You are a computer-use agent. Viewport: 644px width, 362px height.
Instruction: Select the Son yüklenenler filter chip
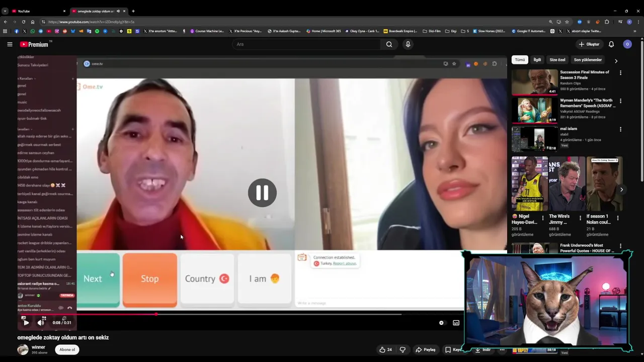pos(588,60)
